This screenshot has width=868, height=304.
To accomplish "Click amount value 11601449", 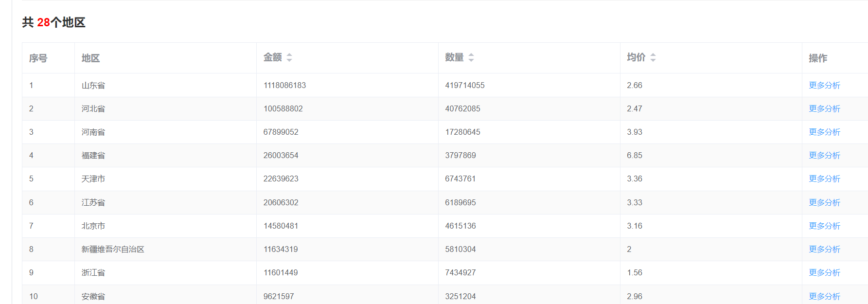I will 281,272.
